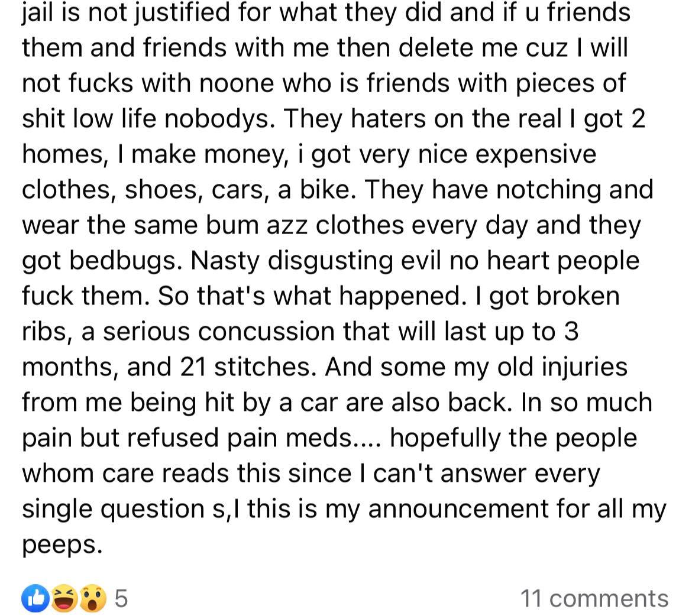This screenshot has height=616, width=692.
Task: Open the reaction count showing 5
Action: [x=120, y=599]
